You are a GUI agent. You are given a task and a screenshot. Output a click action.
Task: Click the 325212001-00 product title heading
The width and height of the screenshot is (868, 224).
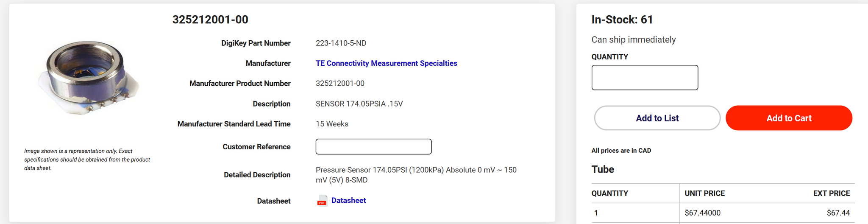coord(210,20)
